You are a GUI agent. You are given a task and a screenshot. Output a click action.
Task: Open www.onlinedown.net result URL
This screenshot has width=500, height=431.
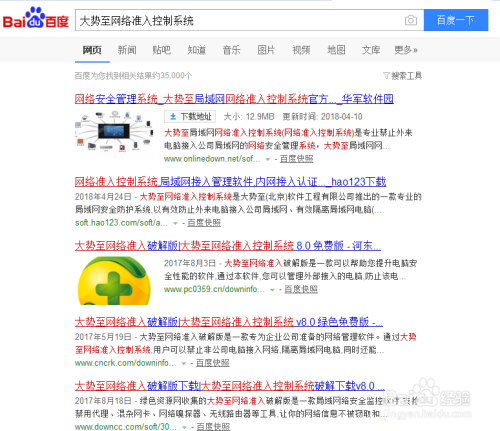tap(212, 159)
